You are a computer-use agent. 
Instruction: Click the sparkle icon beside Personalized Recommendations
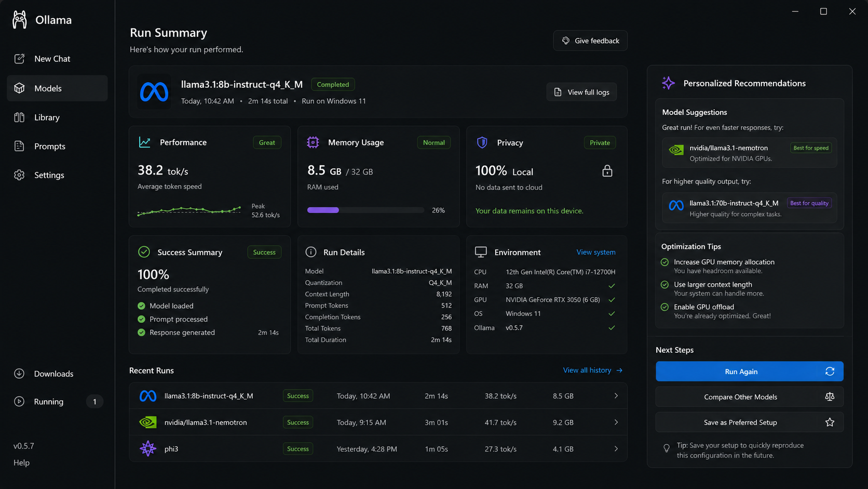tap(668, 83)
